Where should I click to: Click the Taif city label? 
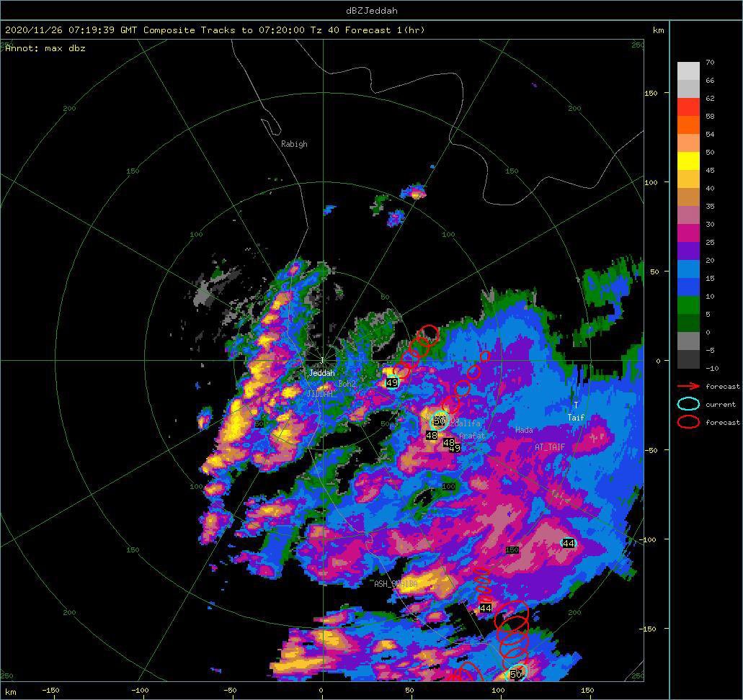[x=577, y=417]
